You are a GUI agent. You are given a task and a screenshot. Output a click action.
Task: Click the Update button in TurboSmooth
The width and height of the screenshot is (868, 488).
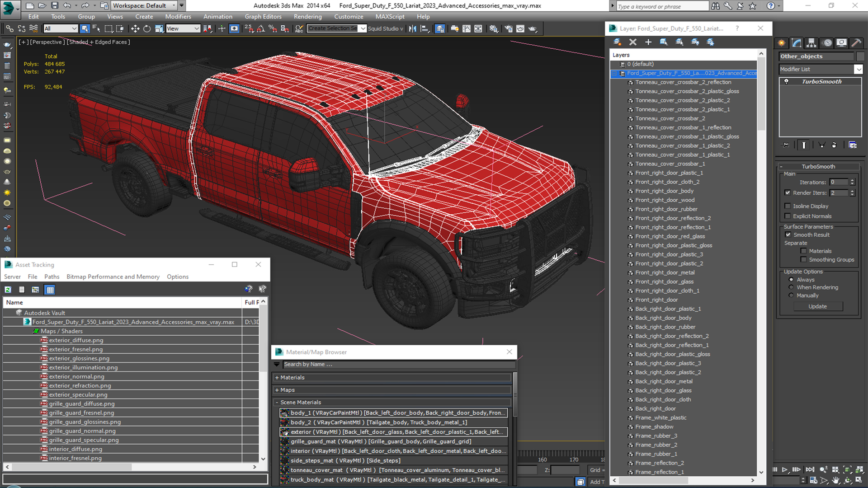point(817,306)
